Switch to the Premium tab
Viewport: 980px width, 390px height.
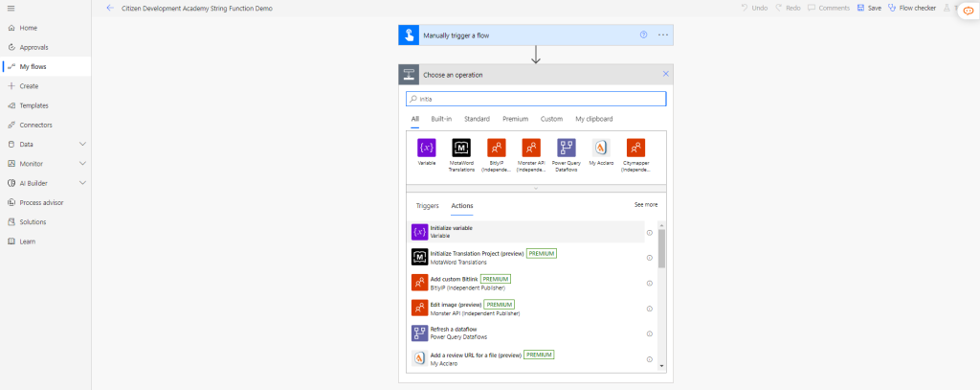coord(516,119)
